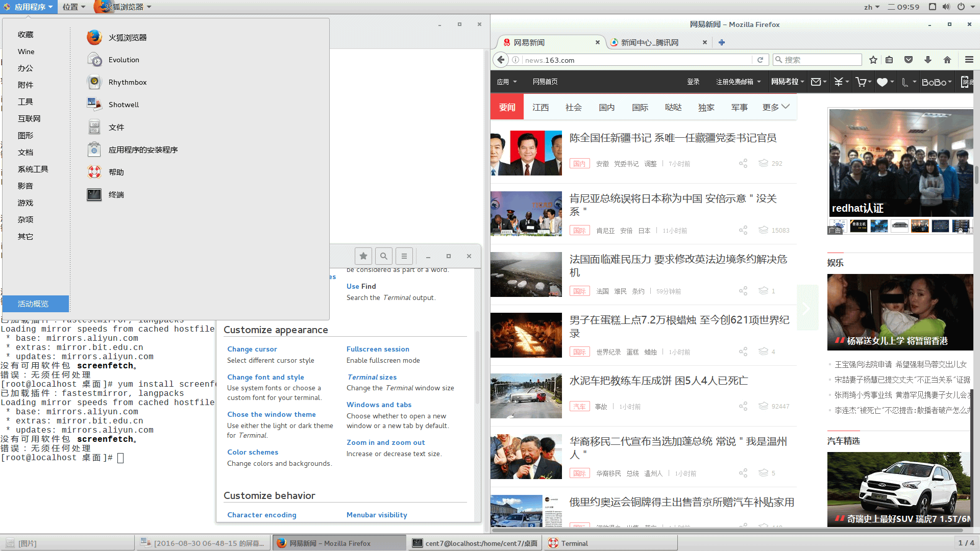
Task: Click the Pocket icon in Firefox toolbar
Action: pos(909,60)
